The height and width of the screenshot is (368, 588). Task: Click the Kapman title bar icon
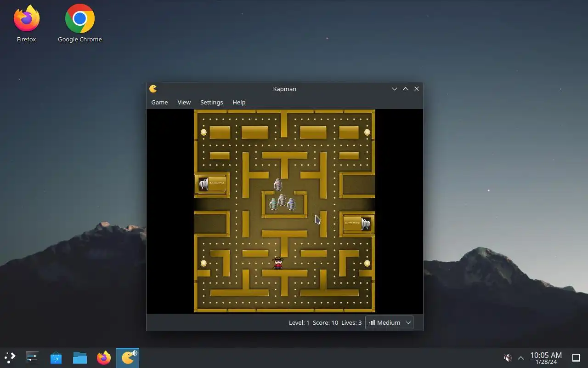coord(153,89)
